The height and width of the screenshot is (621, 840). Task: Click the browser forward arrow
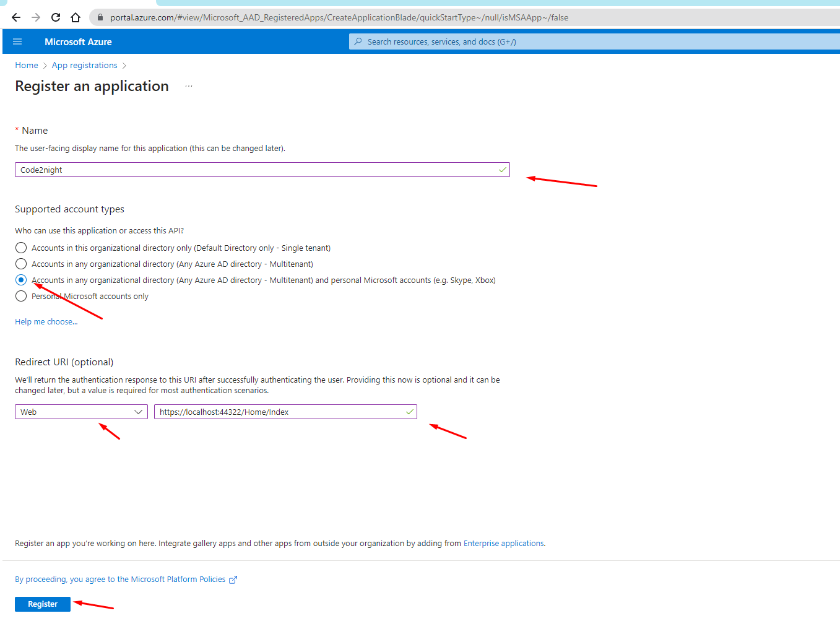click(36, 17)
